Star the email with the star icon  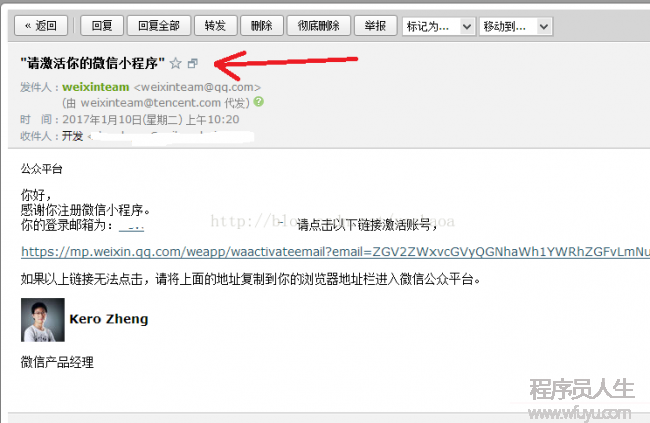point(176,63)
